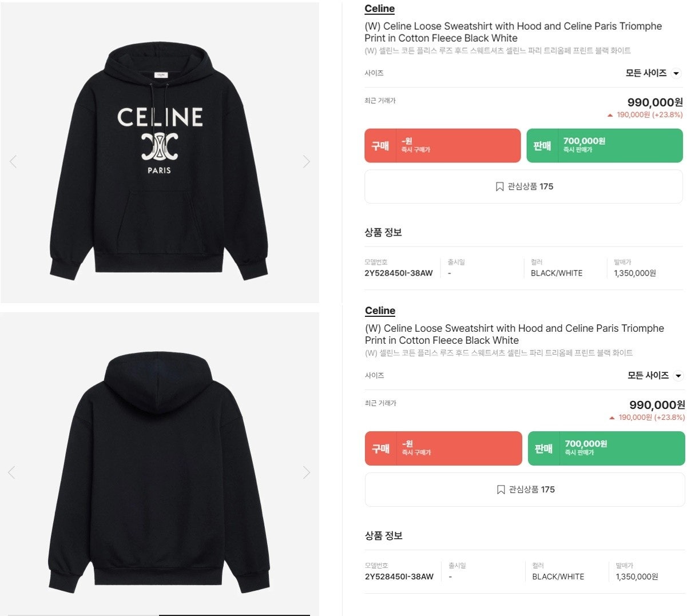The height and width of the screenshot is (616, 687).
Task: Open Celine brand link above back-view listing title
Action: (380, 311)
